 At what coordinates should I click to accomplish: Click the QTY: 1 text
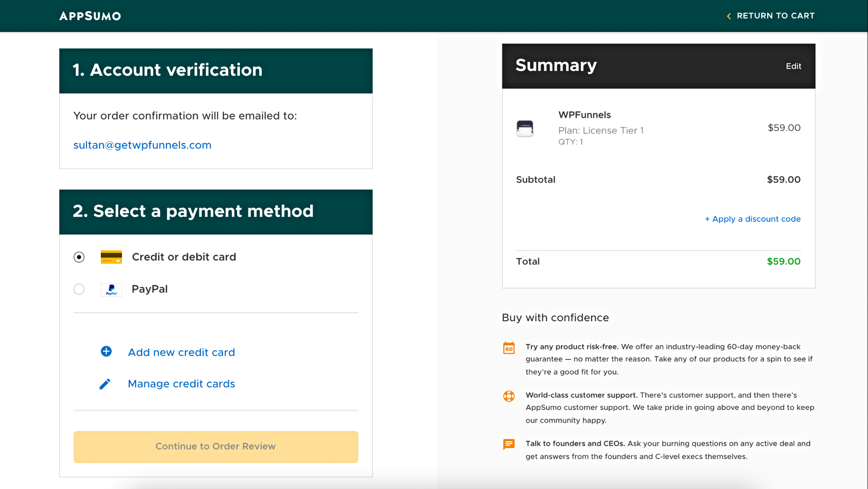pyautogui.click(x=570, y=142)
